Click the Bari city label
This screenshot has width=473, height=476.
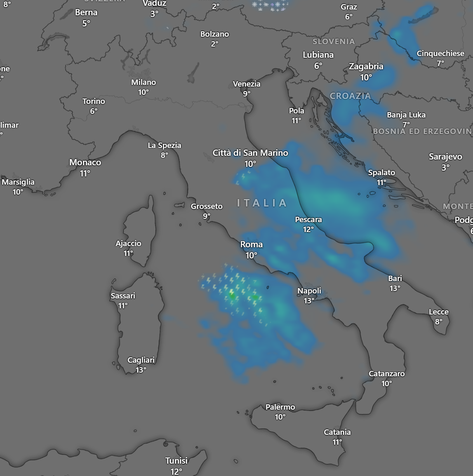(x=395, y=279)
